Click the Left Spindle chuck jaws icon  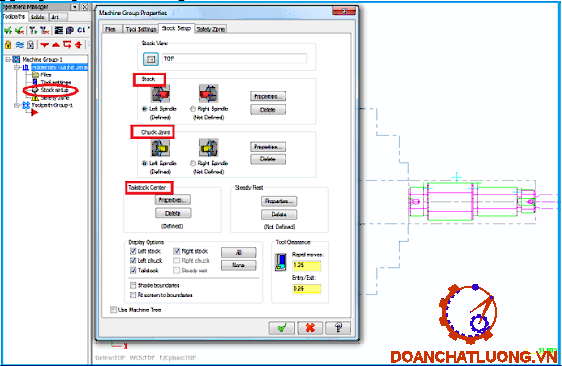pyautogui.click(x=160, y=148)
